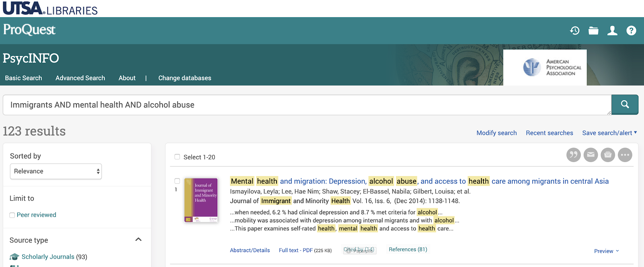Click the Cited by (14) link
This screenshot has height=267, width=644.
coord(359,250)
